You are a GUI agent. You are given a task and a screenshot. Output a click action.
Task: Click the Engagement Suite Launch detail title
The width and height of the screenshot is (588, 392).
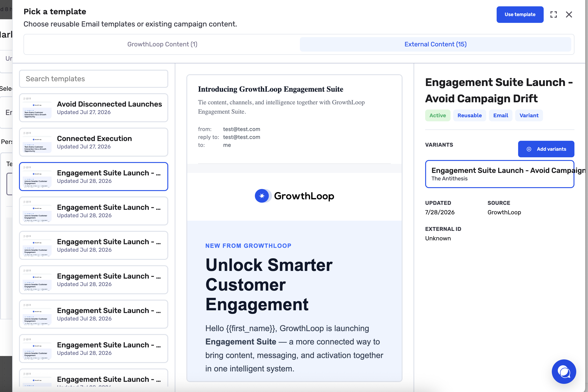499,90
